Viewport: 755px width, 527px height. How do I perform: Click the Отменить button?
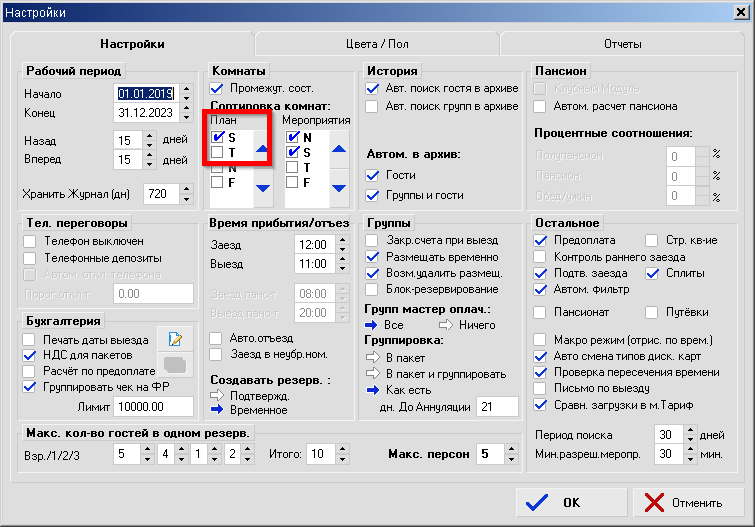click(684, 502)
